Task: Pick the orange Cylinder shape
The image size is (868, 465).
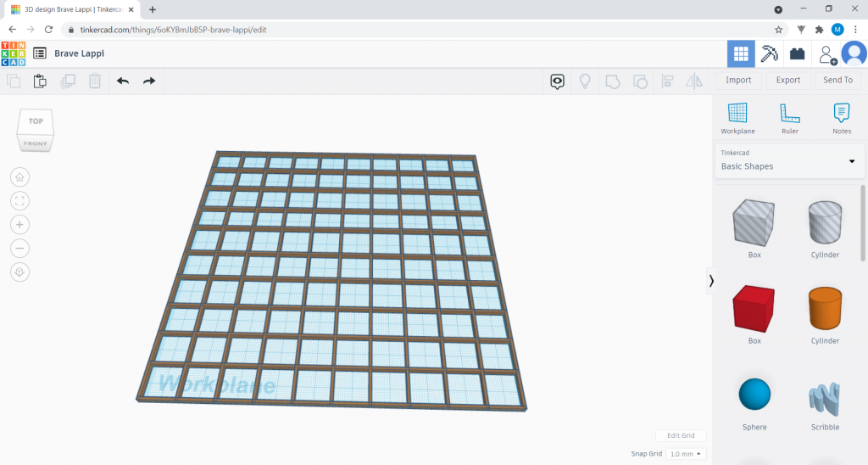Action: tap(825, 308)
